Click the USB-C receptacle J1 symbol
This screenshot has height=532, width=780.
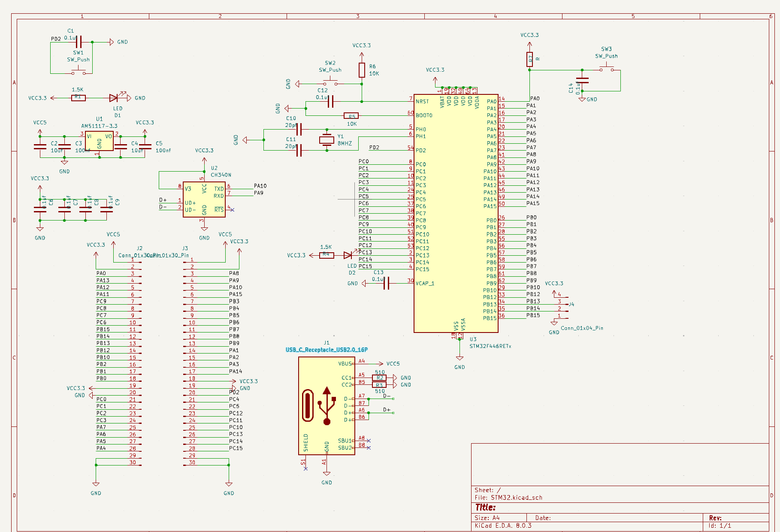point(326,405)
